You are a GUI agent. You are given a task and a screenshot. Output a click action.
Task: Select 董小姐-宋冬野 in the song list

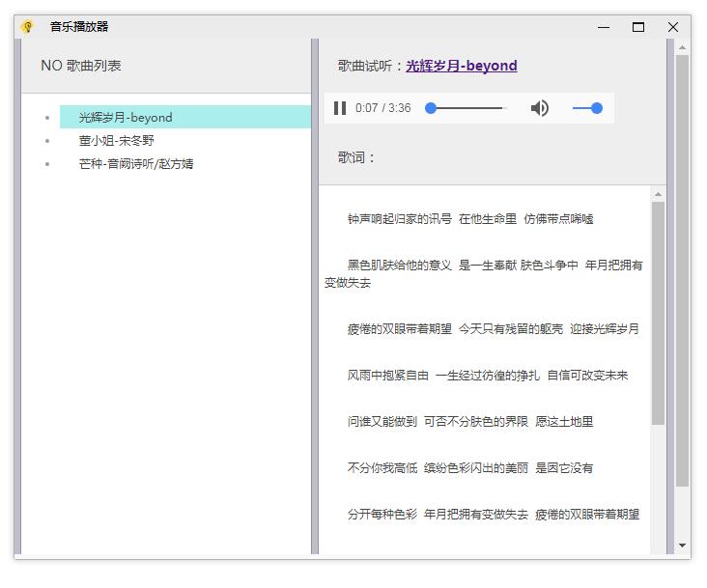[116, 141]
